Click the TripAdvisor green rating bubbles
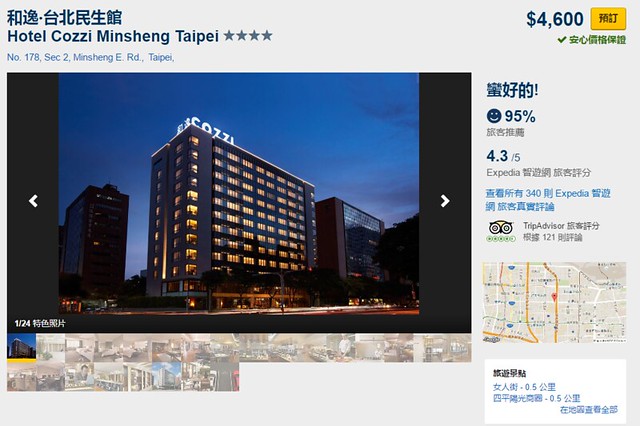640x426 pixels. (501, 239)
